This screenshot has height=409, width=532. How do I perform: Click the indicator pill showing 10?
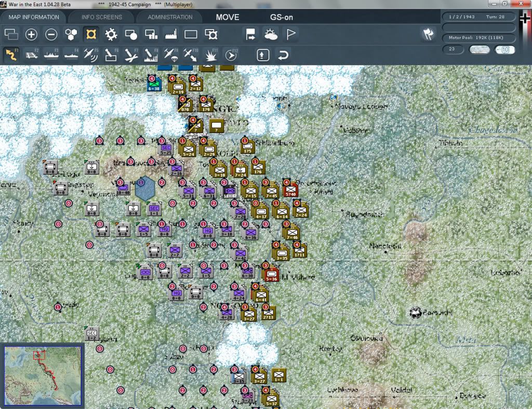coord(504,49)
